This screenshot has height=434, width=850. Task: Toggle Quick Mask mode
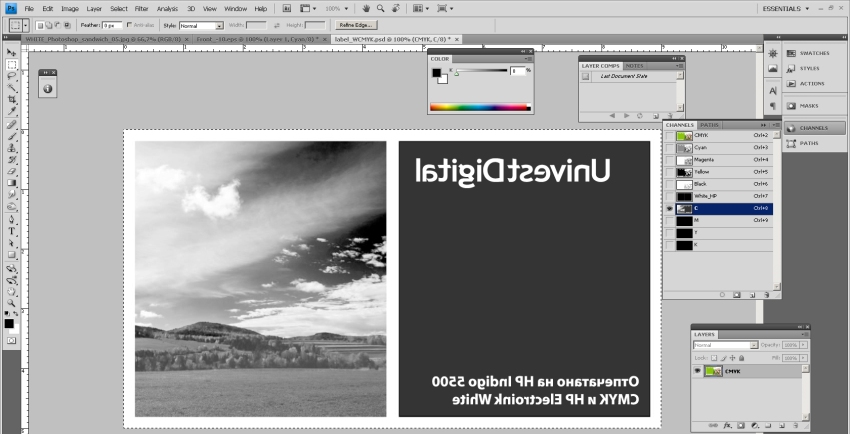11,340
